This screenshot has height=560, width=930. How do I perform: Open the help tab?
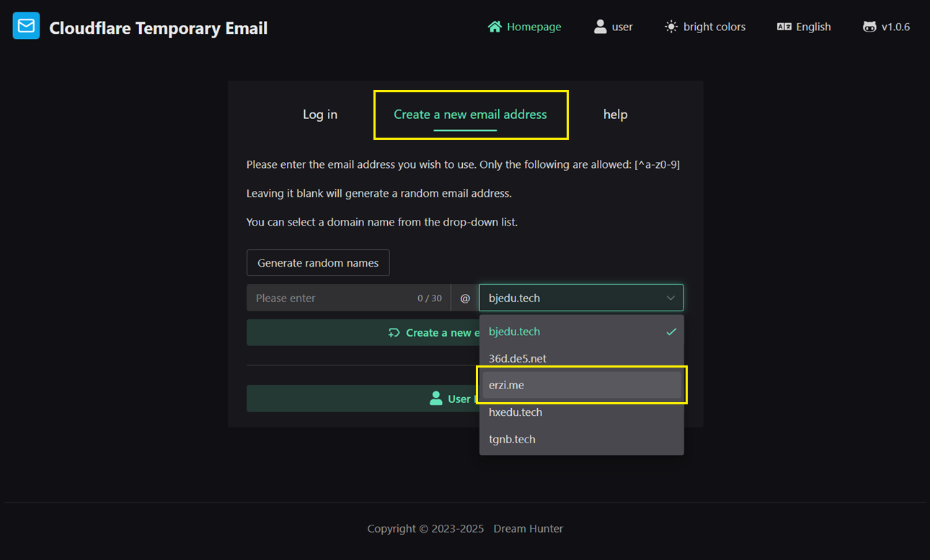coord(615,115)
